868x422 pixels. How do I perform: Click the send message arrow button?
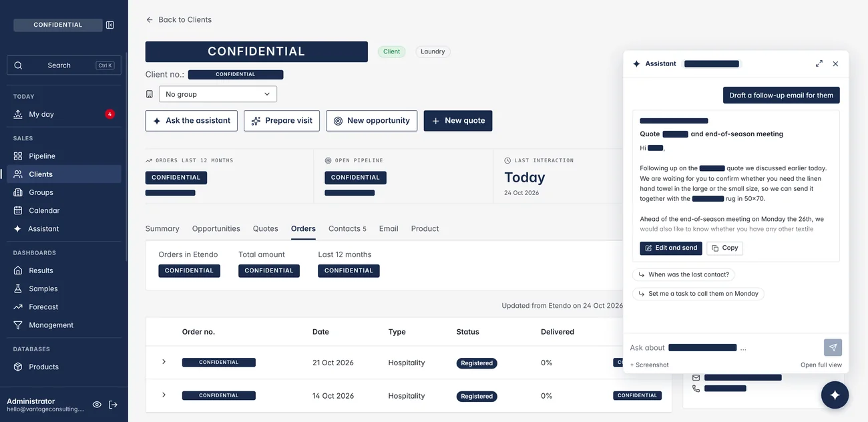[x=833, y=348]
